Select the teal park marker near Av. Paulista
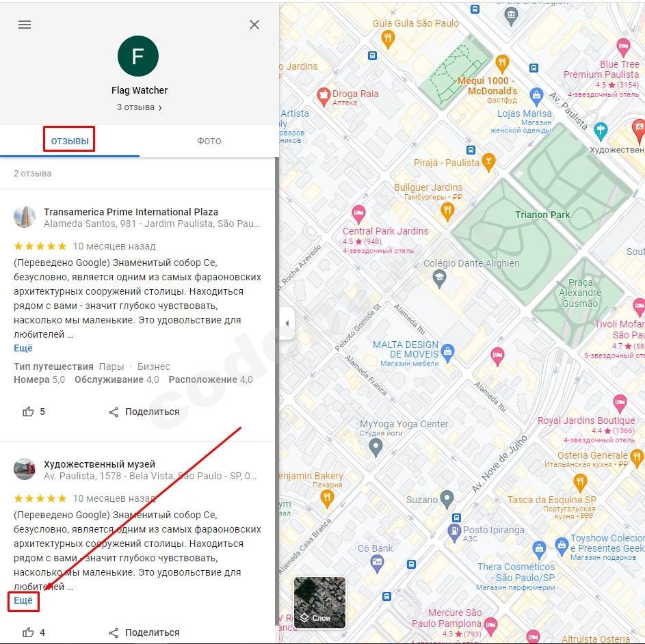 [601, 131]
